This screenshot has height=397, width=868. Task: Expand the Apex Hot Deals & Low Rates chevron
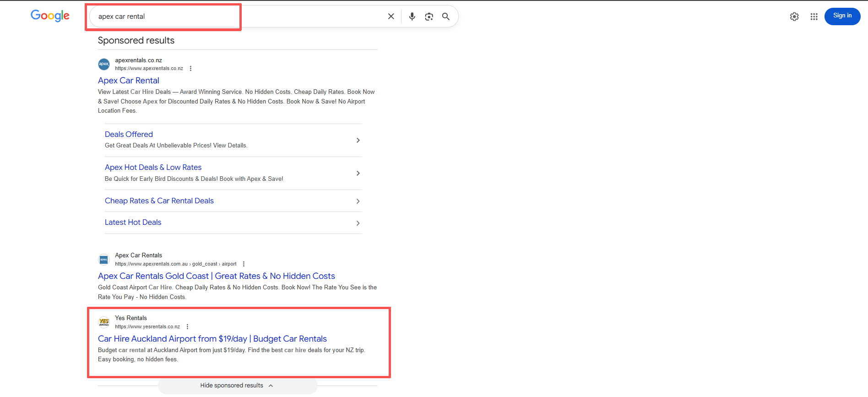click(x=358, y=173)
